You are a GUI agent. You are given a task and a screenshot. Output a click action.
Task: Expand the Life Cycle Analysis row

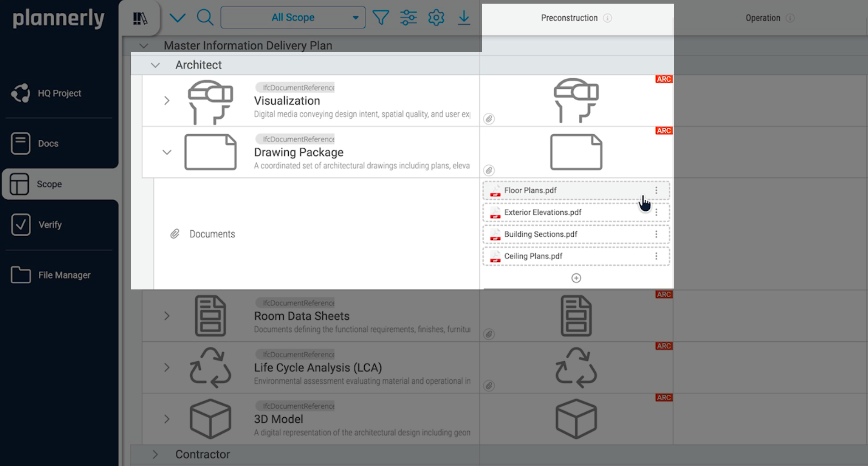coord(167,367)
